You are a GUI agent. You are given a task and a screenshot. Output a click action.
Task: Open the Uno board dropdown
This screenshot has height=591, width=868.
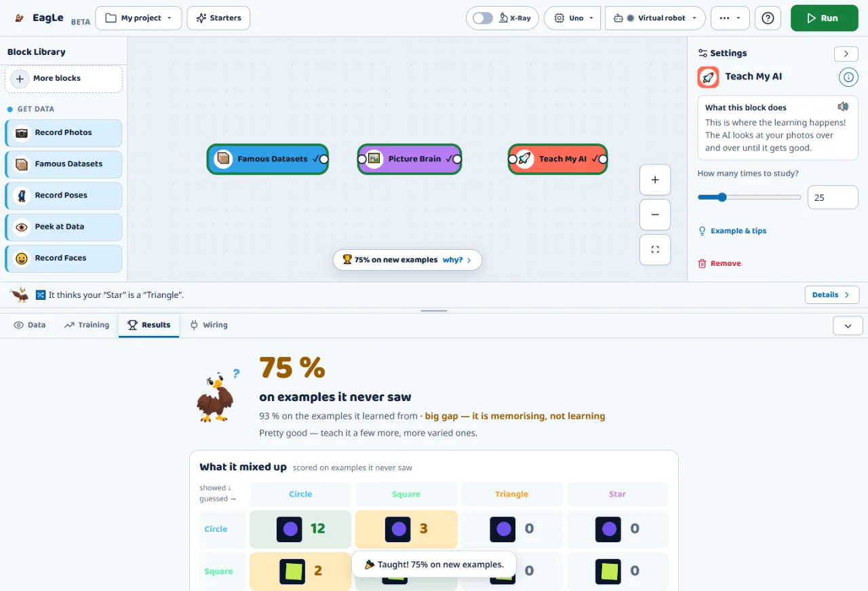click(x=573, y=18)
